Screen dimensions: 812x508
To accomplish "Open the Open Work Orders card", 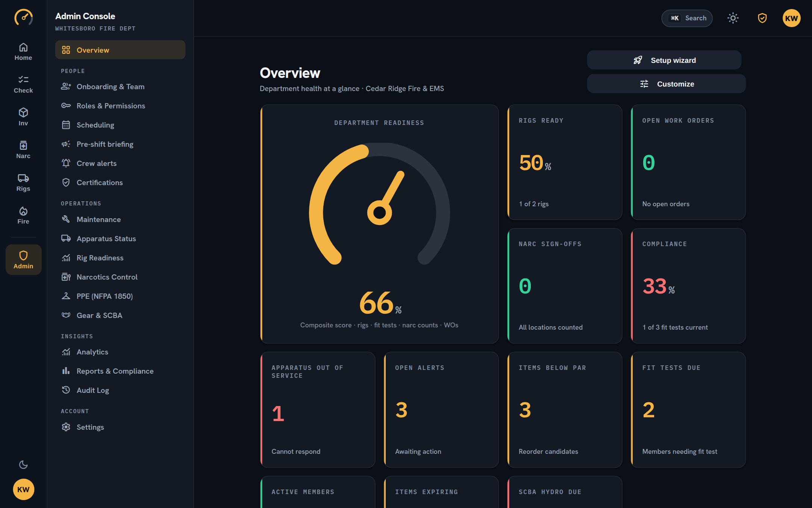I will (688, 162).
